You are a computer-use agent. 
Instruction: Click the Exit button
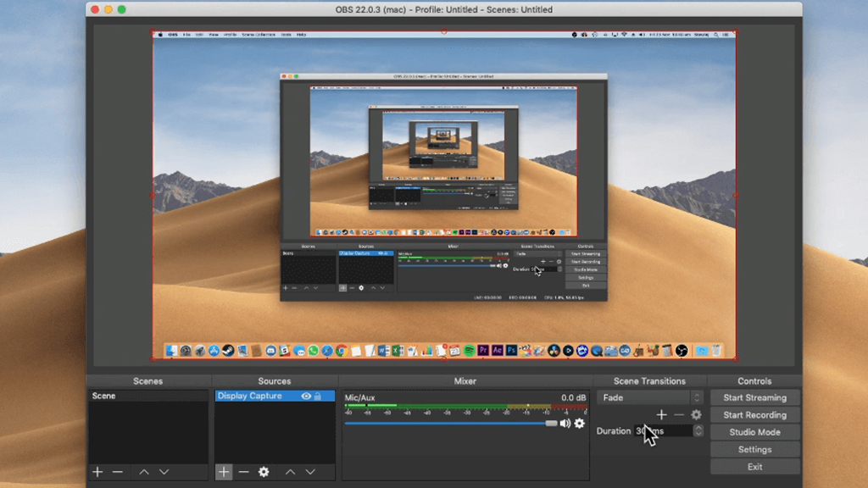tap(754, 467)
